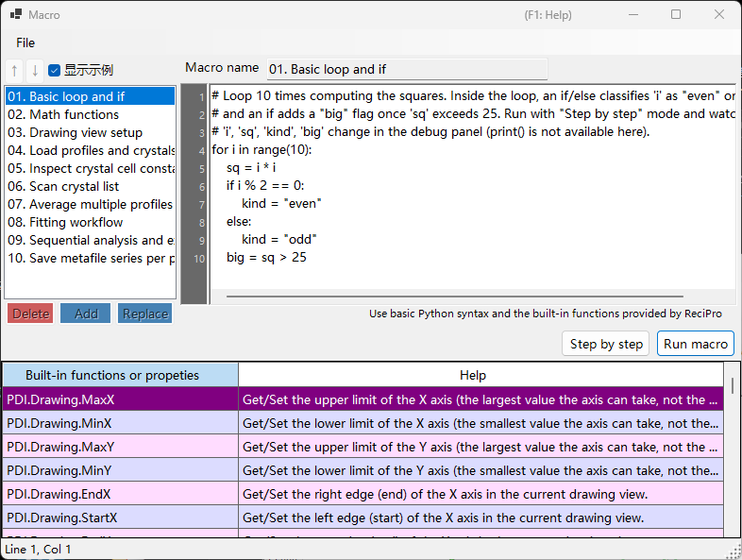Screen dimensions: 742x560
Task: Click into the Macro name field
Action: pyautogui.click(x=407, y=69)
